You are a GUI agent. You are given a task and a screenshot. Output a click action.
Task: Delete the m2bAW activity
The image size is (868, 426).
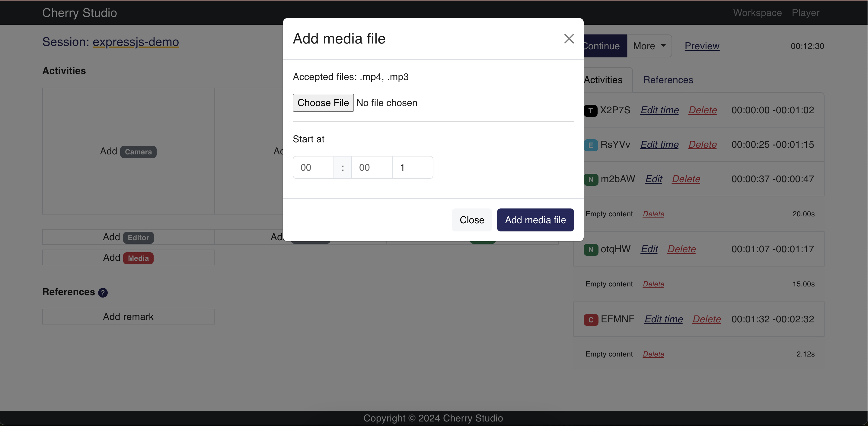(686, 179)
